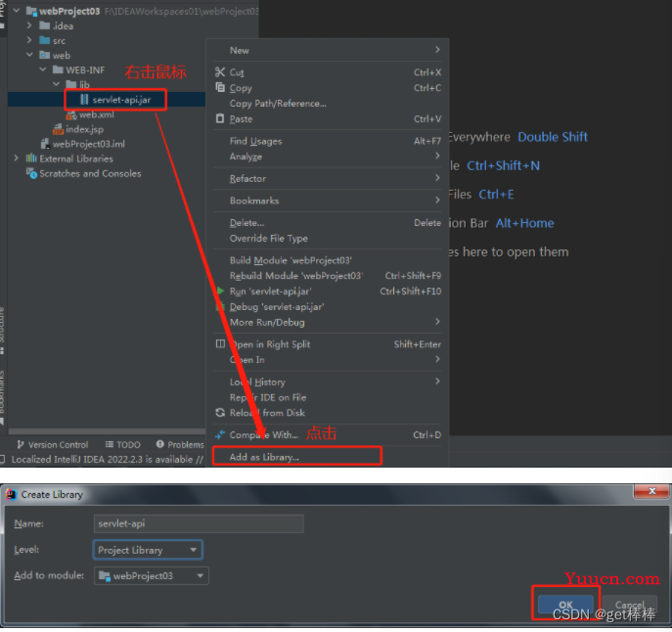
Task: Click Cancel in Create Library dialog
Action: [629, 605]
